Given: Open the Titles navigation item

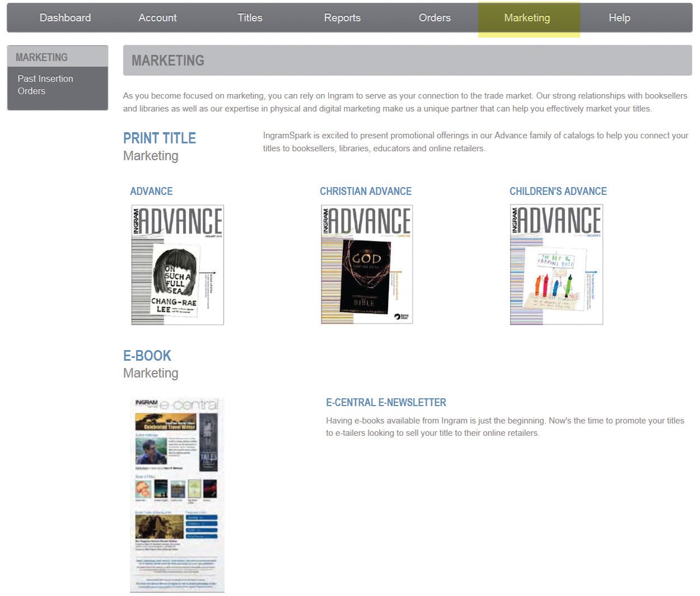Looking at the screenshot, I should [250, 18].
